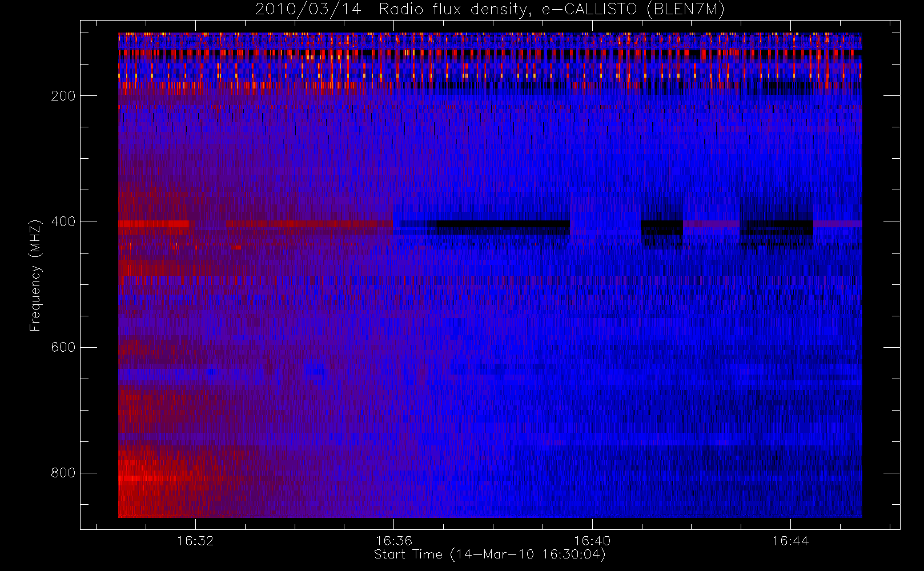
Task: Click the 200 frequency tick label
Action: tap(63, 96)
